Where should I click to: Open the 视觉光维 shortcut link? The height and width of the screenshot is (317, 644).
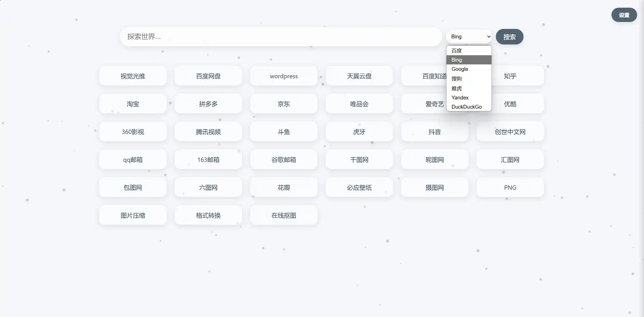coord(133,76)
